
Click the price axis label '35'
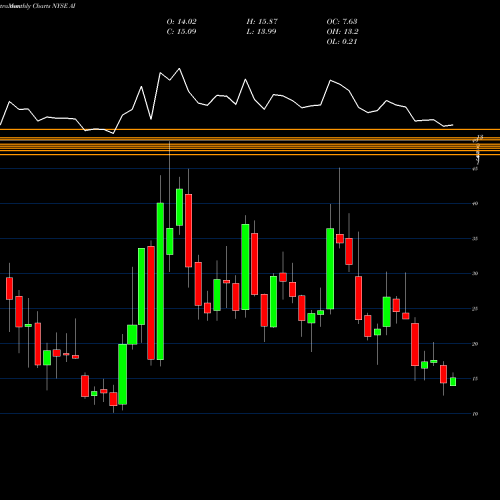coord(475,239)
